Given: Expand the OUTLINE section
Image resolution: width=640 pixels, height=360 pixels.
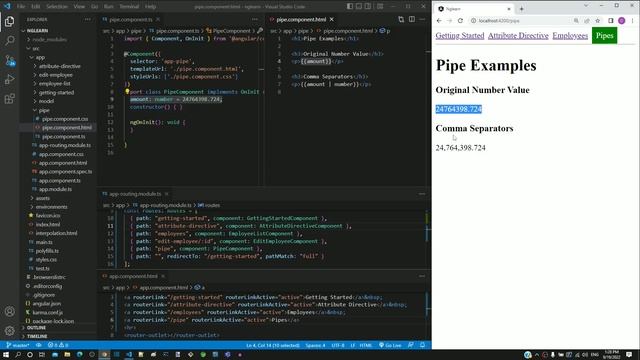Looking at the screenshot, I should pyautogui.click(x=36, y=328).
